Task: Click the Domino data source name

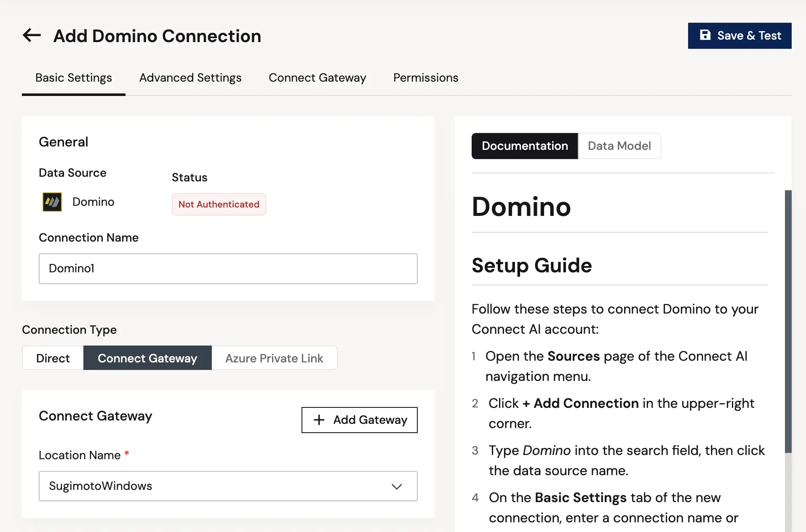Action: [x=93, y=202]
